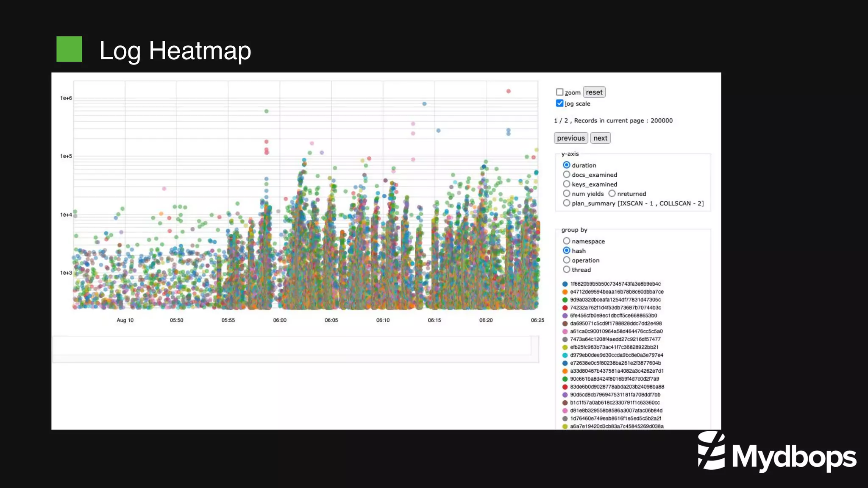Click red swatch for hash 74232a762f1d

pyautogui.click(x=565, y=308)
